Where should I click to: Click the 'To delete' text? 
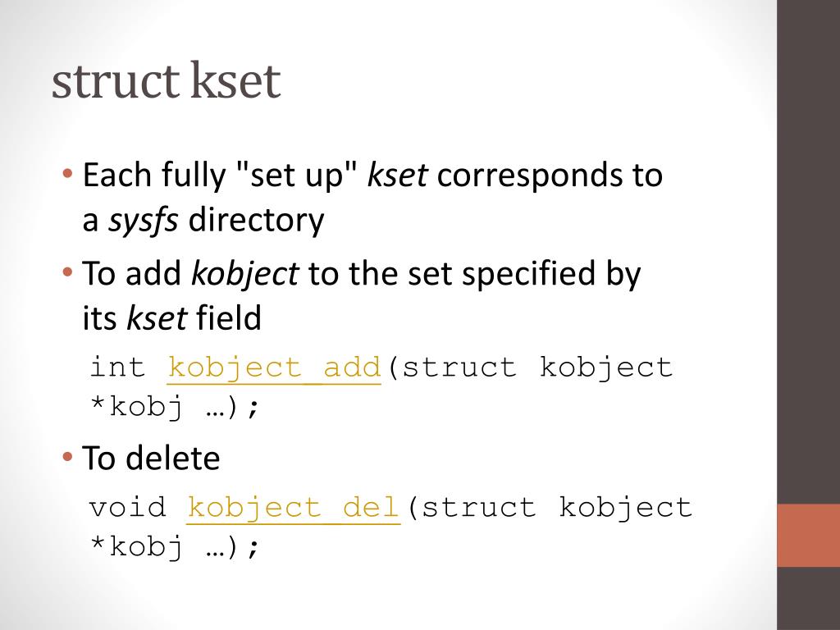151,458
